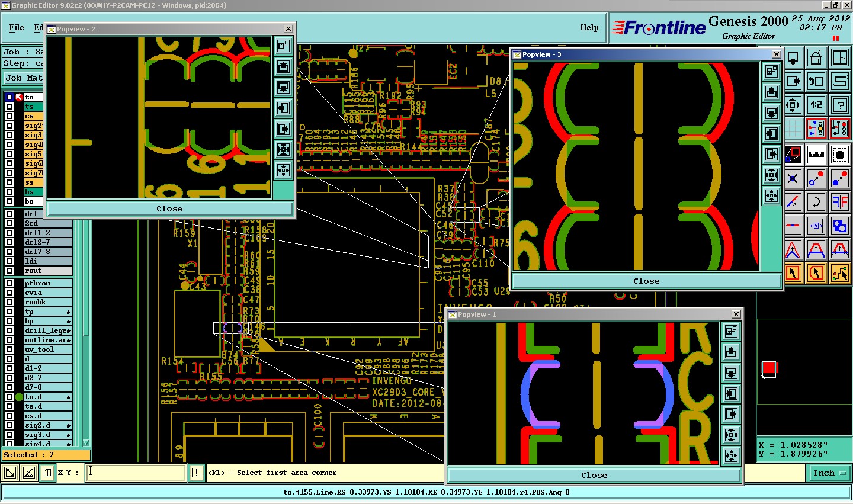Select the polygon arrow select tool icon
The width and height of the screenshot is (853, 504).
[816, 272]
